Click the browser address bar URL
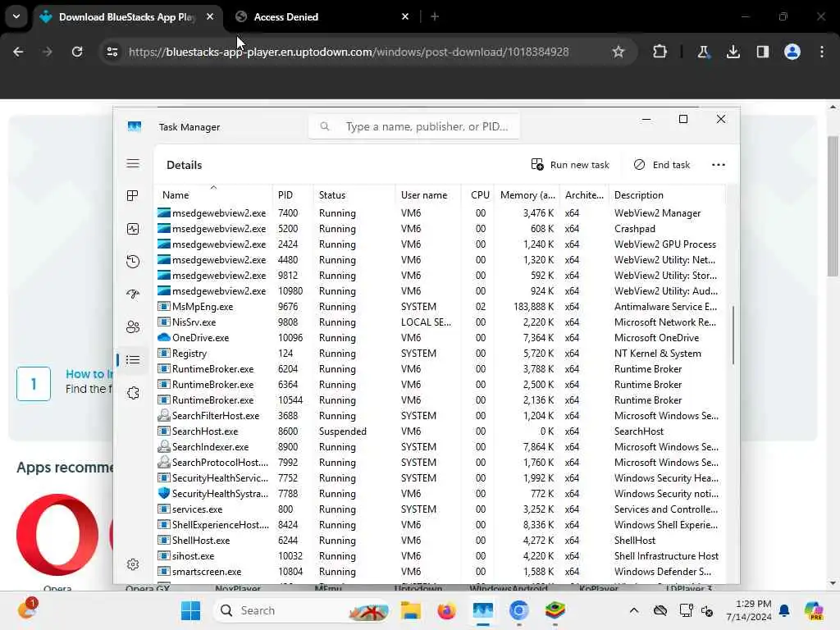Screen dimensions: 840x630 tap(349, 52)
